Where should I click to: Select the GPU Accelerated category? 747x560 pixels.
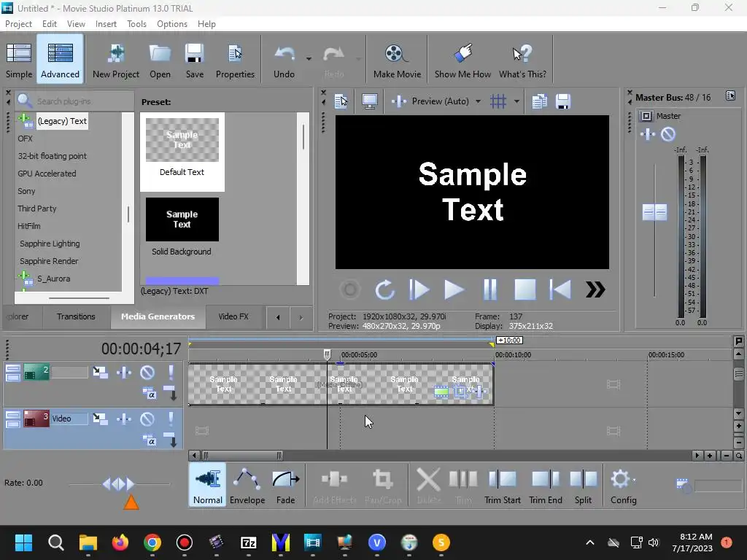pos(47,174)
